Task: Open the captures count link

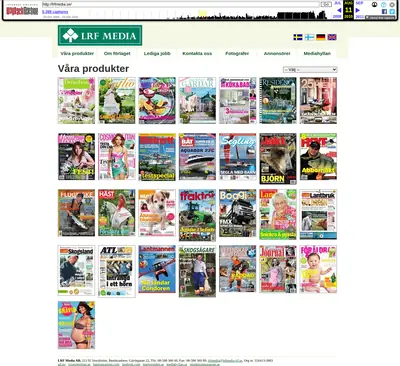Action: (x=55, y=12)
